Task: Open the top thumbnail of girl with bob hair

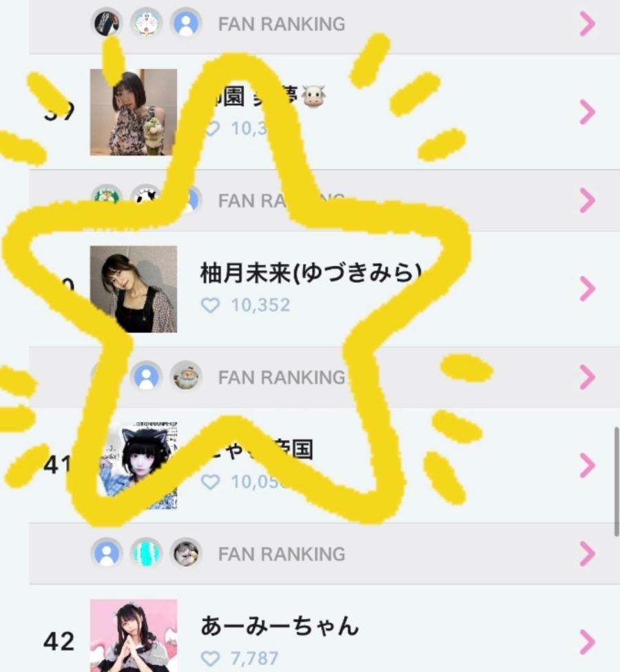Action: (x=134, y=112)
